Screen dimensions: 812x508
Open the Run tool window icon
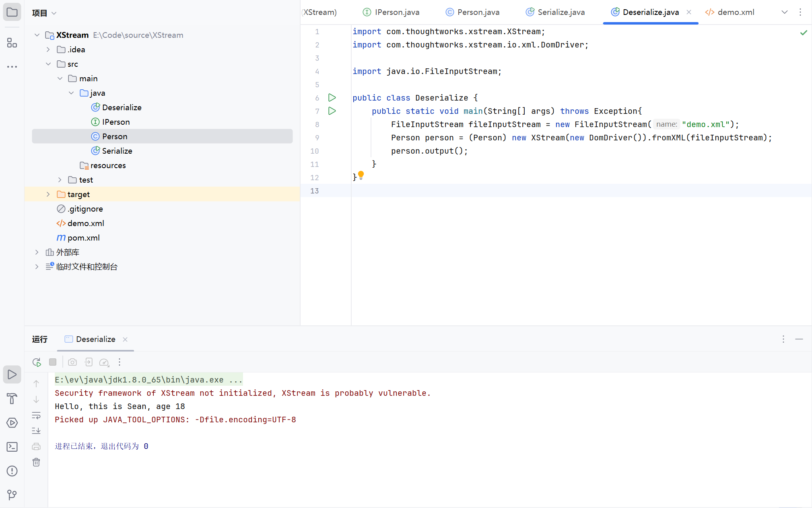pyautogui.click(x=12, y=374)
